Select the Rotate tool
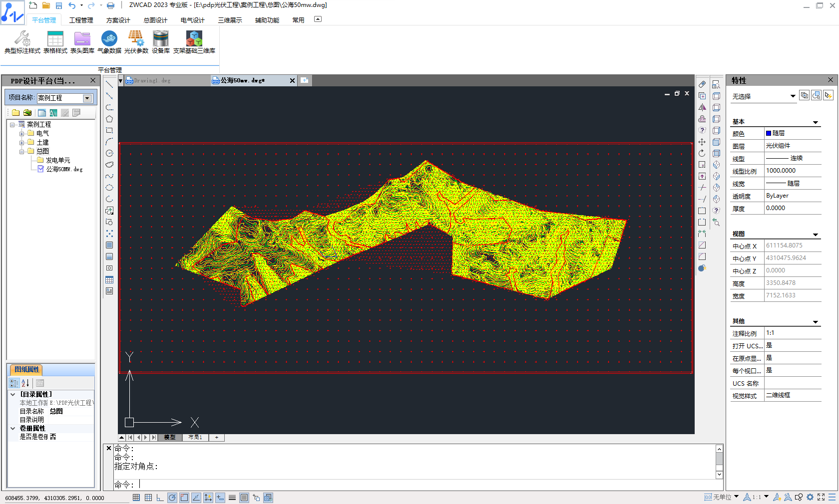 pos(702,153)
